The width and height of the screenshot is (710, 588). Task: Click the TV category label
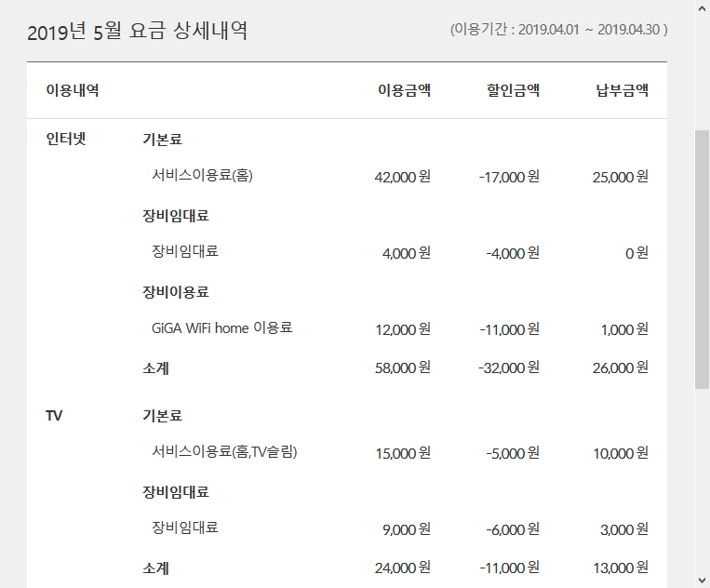point(54,416)
